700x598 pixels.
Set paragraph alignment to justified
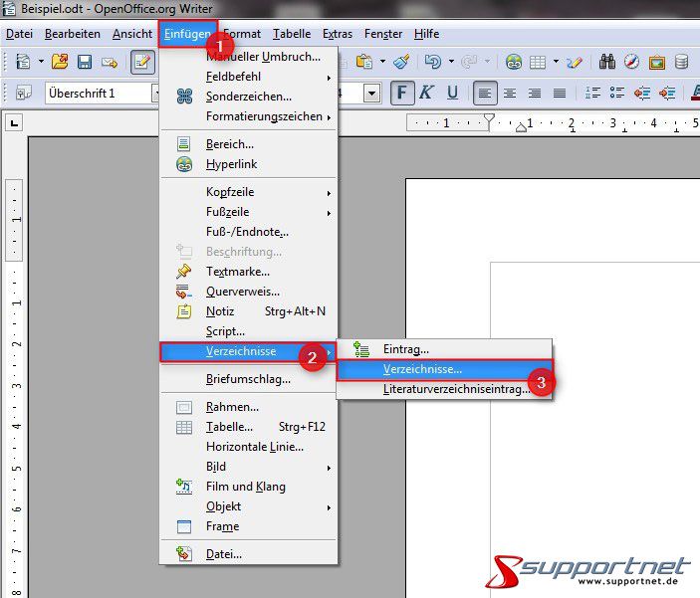coord(560,93)
